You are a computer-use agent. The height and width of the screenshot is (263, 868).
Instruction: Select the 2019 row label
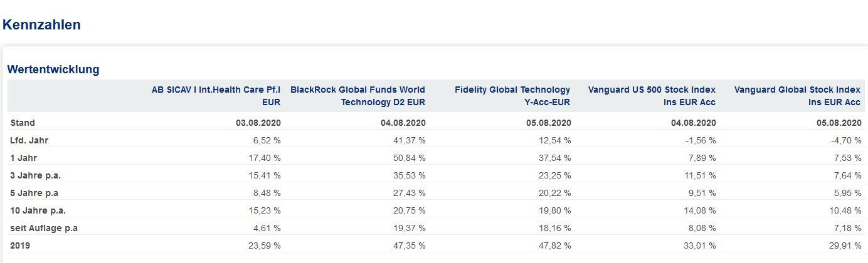coord(20,245)
